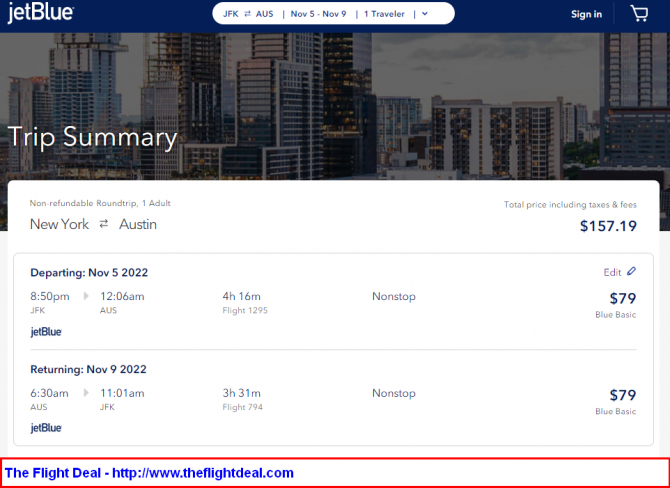Click duration 3h 31m
This screenshot has height=488, width=670.
(241, 393)
